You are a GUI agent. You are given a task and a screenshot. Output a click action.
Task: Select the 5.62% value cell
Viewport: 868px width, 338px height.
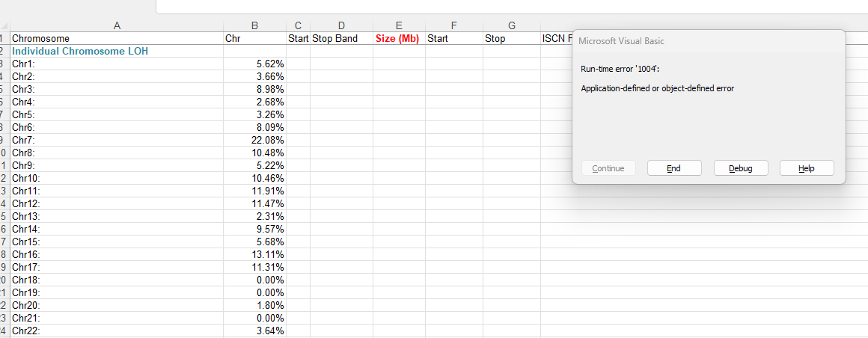[x=254, y=64]
